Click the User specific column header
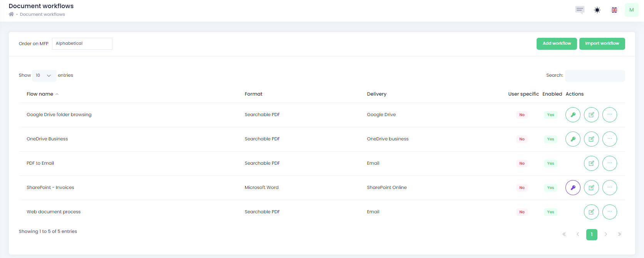Image resolution: width=644 pixels, height=258 pixels. 524,94
